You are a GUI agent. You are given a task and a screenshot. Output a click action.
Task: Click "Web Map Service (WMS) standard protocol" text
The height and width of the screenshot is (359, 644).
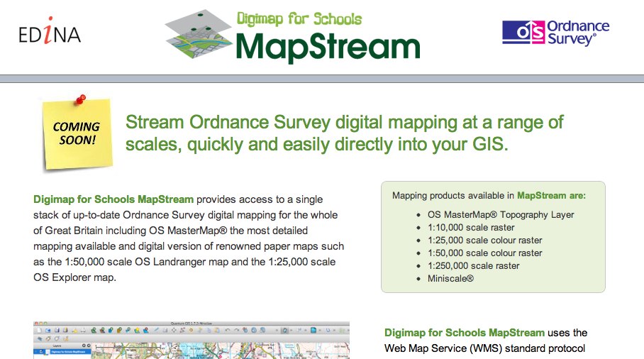pyautogui.click(x=484, y=348)
